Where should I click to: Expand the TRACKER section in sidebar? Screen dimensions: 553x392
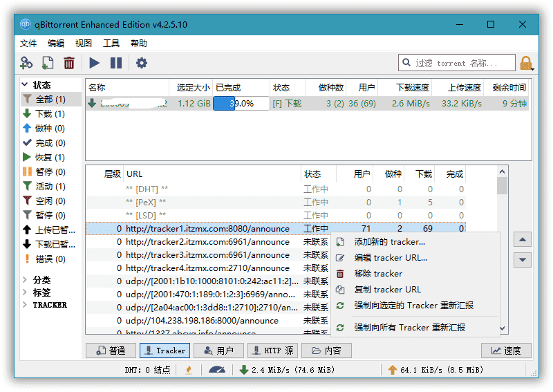coord(26,305)
